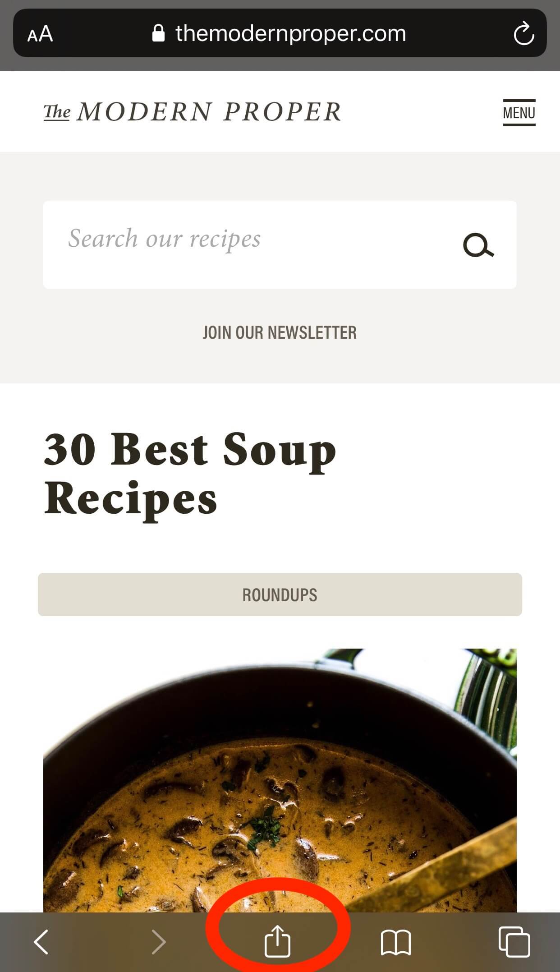
Task: Tap the padlock security icon
Action: [158, 33]
